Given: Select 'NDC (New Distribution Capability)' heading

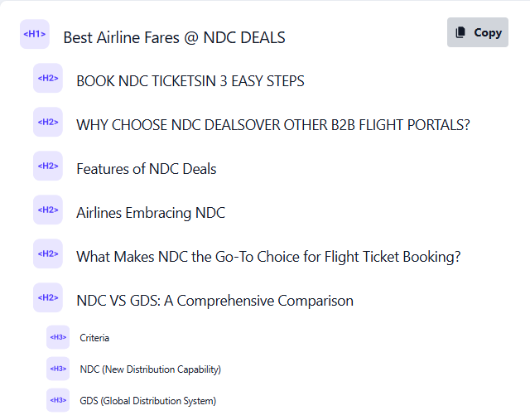Looking at the screenshot, I should coord(151,369).
